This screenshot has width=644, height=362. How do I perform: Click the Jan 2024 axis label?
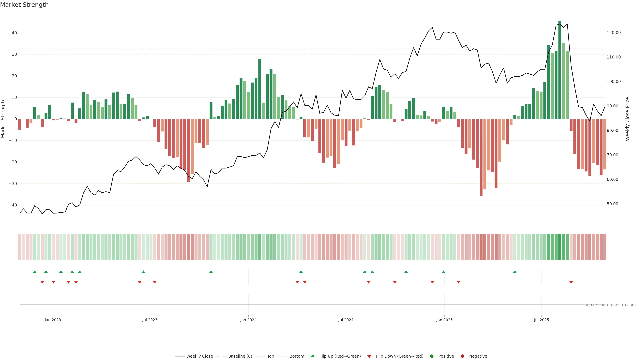(248, 320)
